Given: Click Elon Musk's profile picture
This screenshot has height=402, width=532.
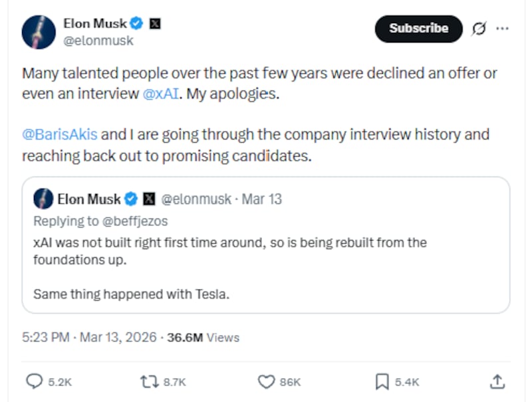Looking at the screenshot, I should pyautogui.click(x=39, y=31).
